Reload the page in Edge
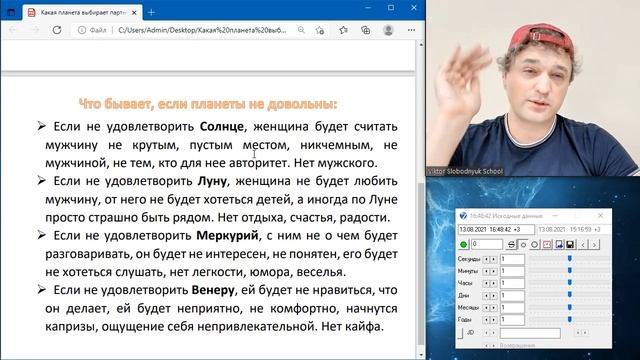The height and width of the screenshot is (360, 640). coord(57,30)
